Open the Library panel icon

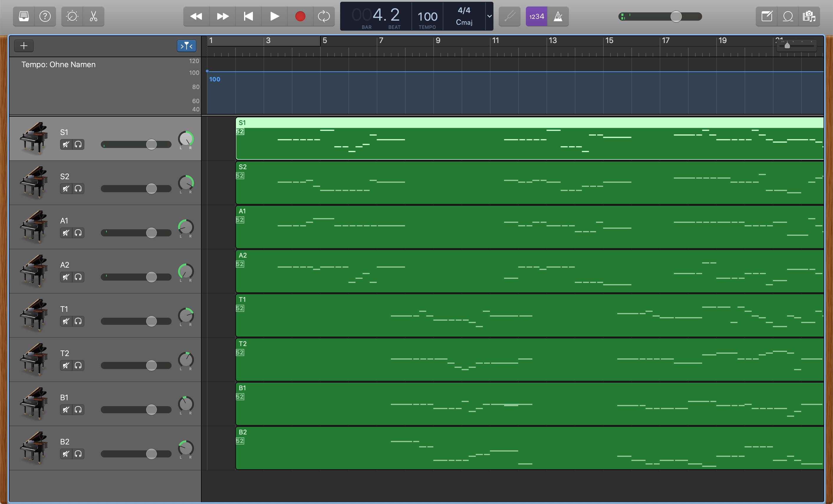point(24,16)
